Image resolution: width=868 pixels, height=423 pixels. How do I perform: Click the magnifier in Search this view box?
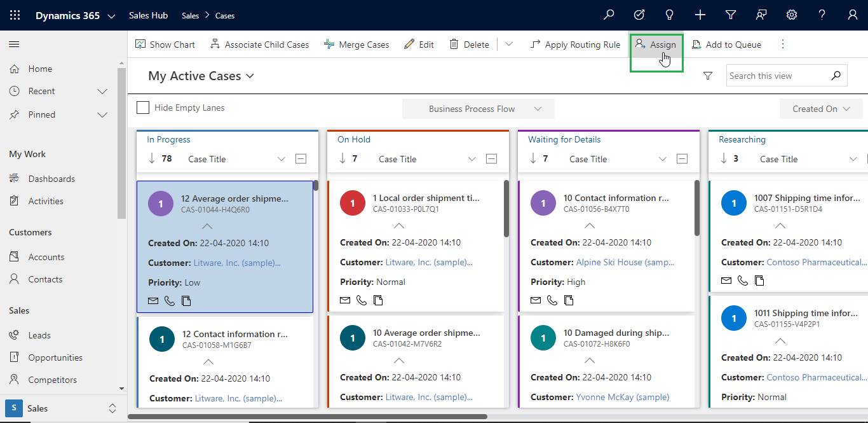[836, 76]
